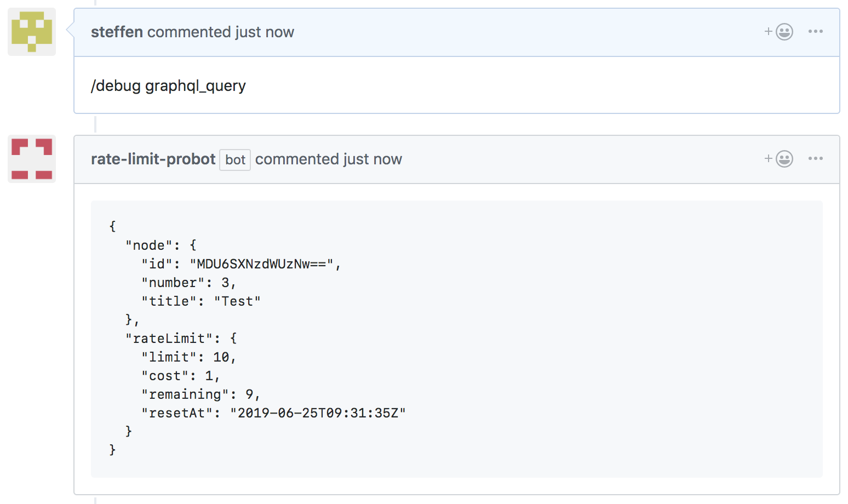Open rate-limit-probot's avatar picture
This screenshot has height=504, width=848.
coord(32,159)
